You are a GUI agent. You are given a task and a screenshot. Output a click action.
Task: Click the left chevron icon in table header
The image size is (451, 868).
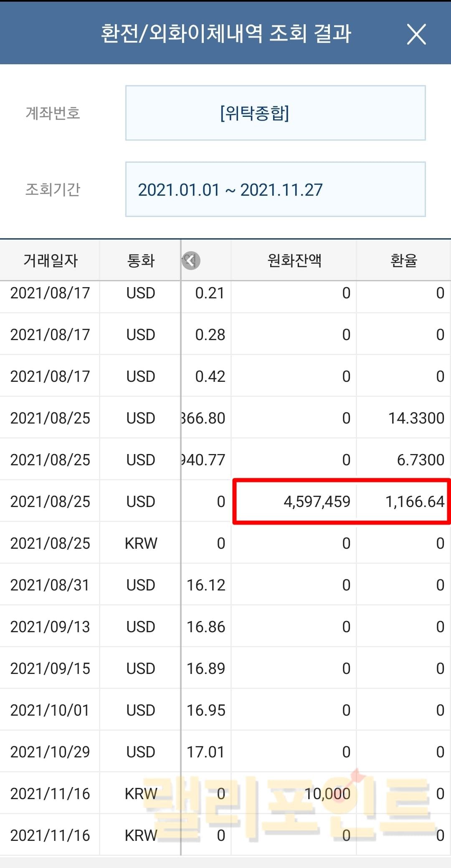tap(191, 261)
